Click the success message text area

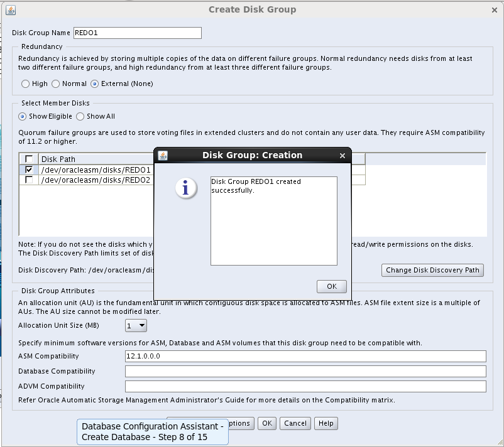coord(274,221)
